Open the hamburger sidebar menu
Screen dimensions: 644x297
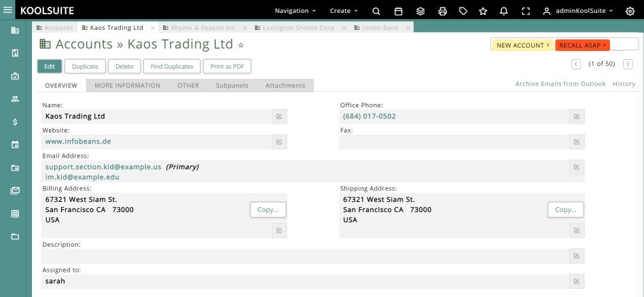8,10
